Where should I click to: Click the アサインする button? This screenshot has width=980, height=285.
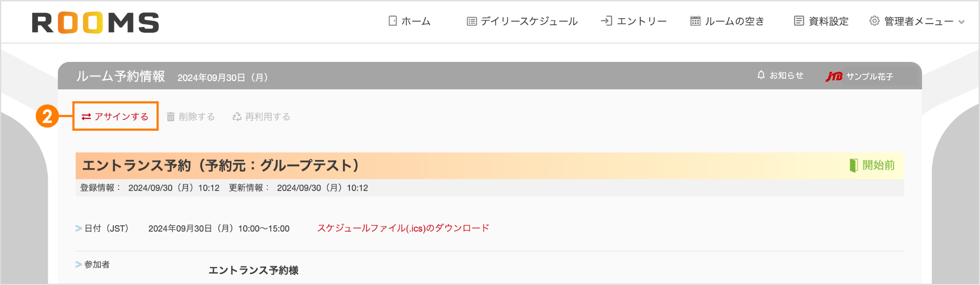point(122,117)
